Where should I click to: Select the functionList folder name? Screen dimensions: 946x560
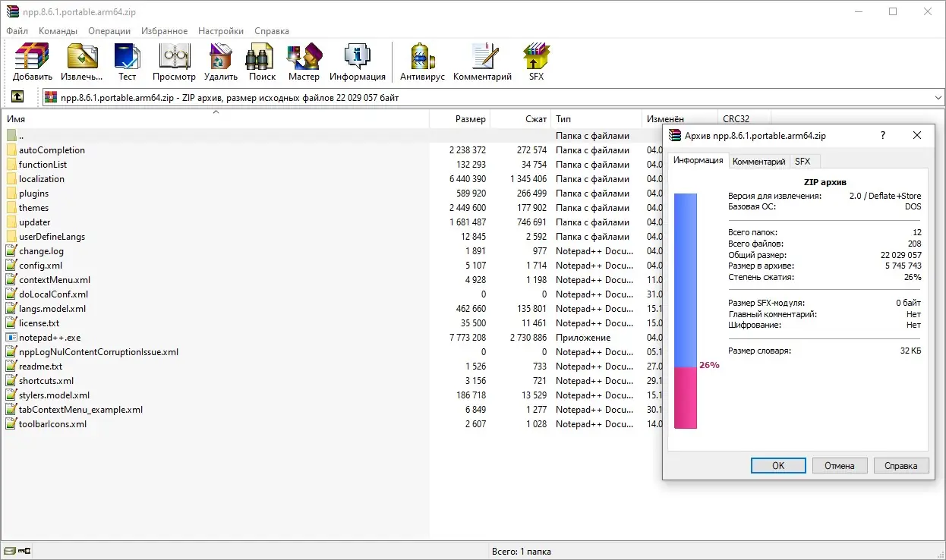click(43, 165)
